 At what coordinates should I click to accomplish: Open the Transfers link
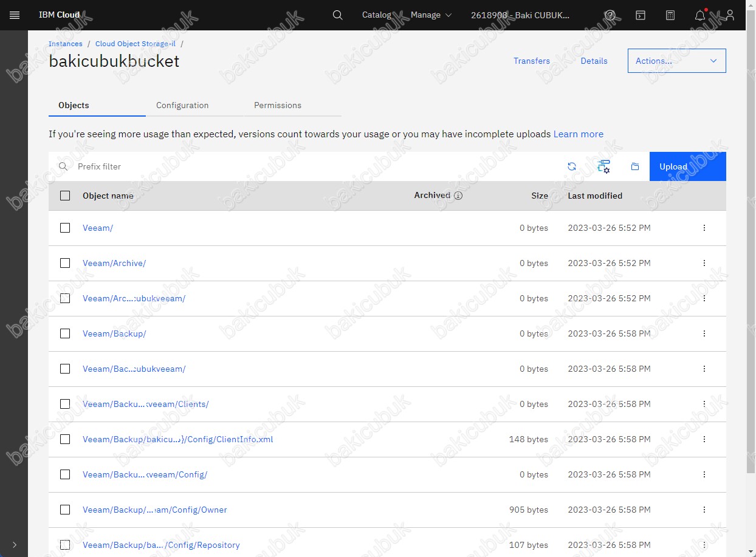pos(532,61)
